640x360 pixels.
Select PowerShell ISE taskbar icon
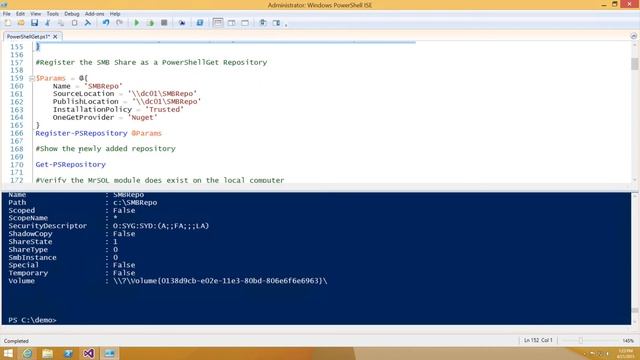click(109, 353)
